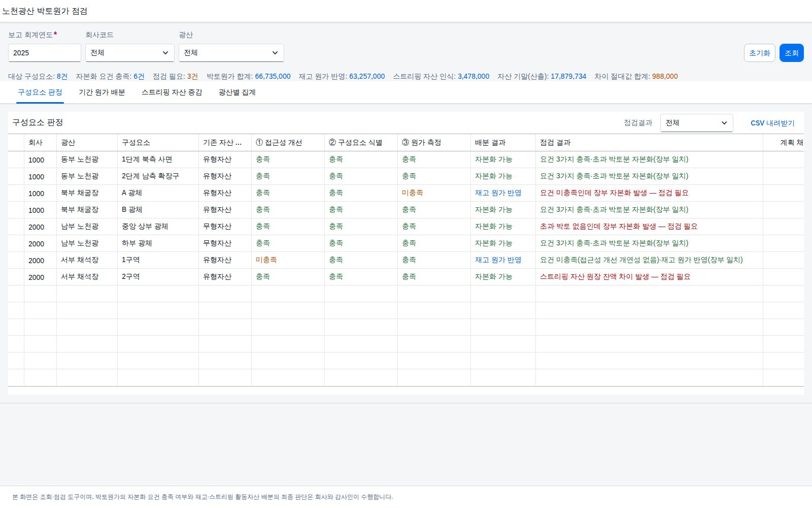The image size is (812, 508).
Task: Click '요건 미충족인데 장부 자본화 발생' result
Action: 615,193
